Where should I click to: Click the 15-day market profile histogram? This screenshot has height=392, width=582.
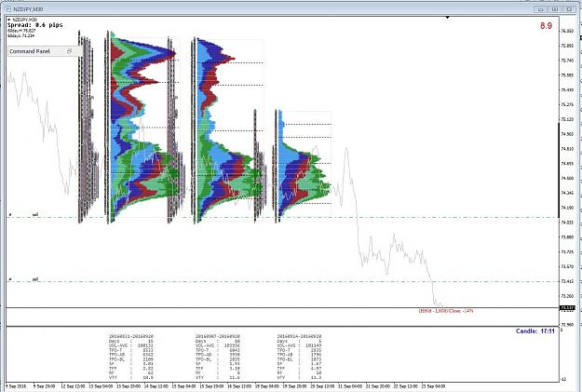143,127
